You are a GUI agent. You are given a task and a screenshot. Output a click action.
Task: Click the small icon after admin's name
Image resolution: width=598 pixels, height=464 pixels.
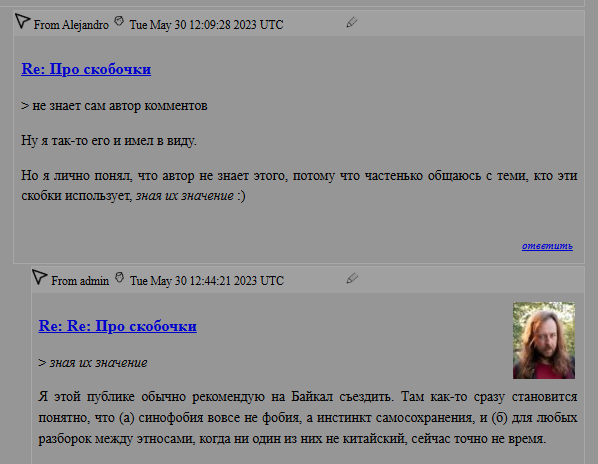(x=119, y=277)
